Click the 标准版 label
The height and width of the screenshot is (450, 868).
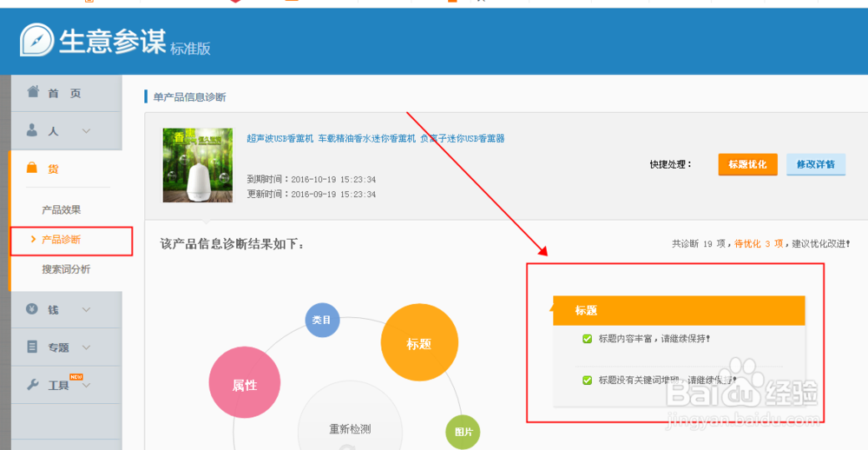click(190, 49)
